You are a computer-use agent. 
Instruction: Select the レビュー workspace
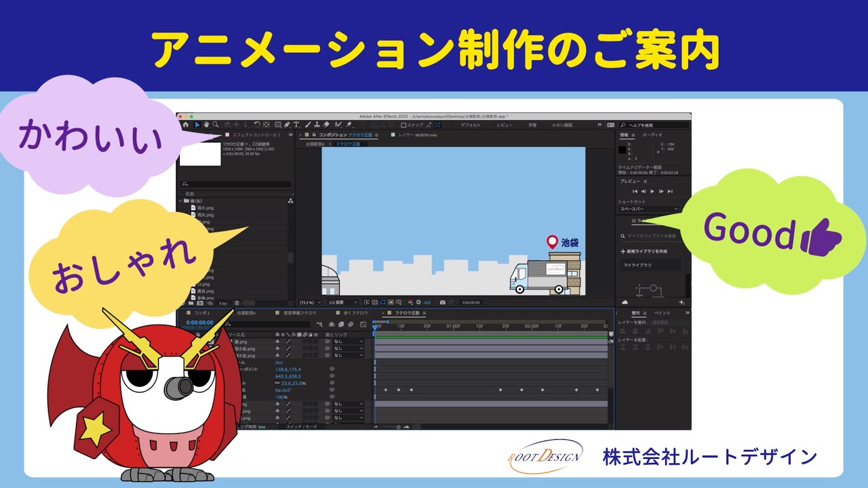[x=505, y=125]
